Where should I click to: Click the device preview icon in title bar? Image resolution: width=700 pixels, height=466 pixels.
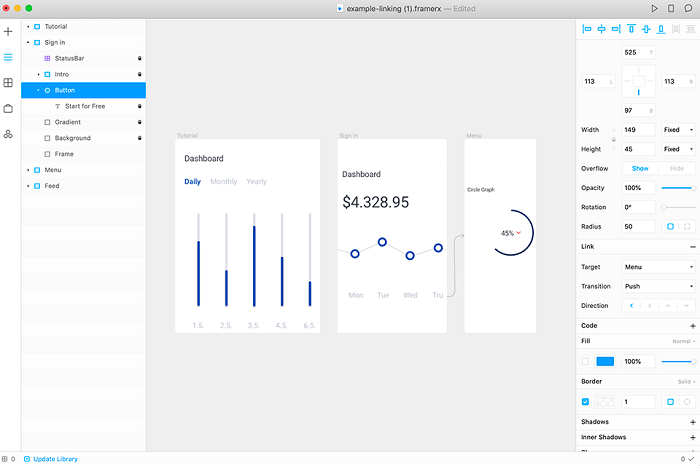pyautogui.click(x=671, y=8)
